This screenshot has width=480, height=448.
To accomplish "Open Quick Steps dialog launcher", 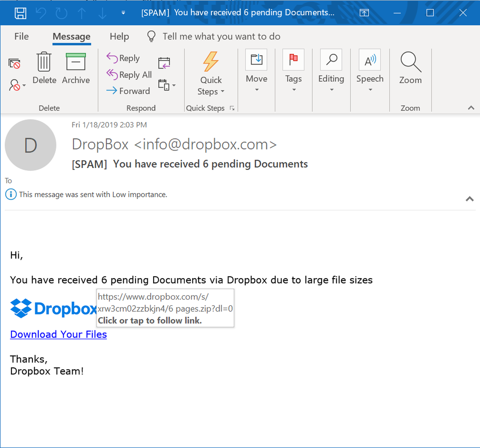I will click(232, 108).
